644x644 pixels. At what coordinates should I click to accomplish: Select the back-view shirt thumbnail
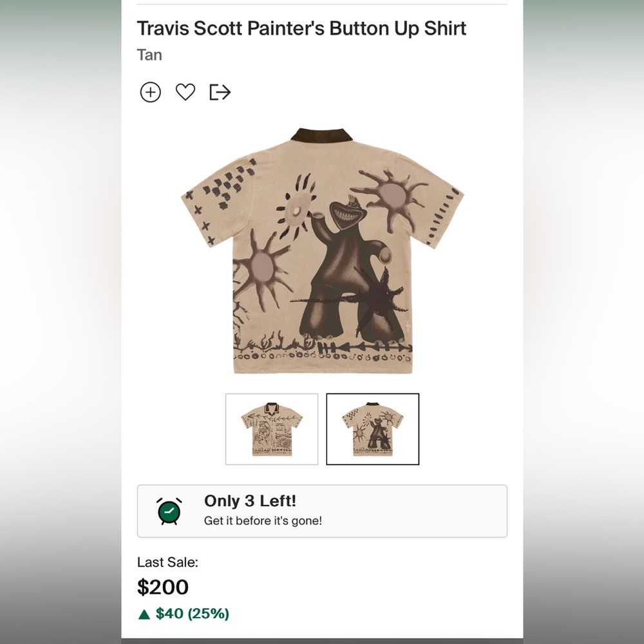(x=374, y=428)
